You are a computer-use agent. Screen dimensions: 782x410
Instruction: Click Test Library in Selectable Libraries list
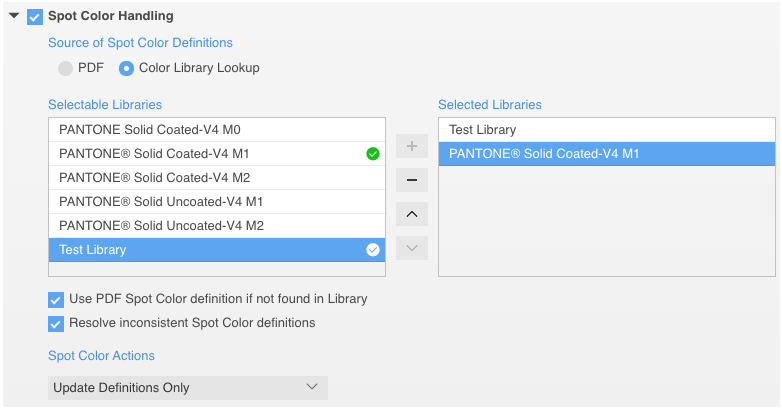coord(93,250)
